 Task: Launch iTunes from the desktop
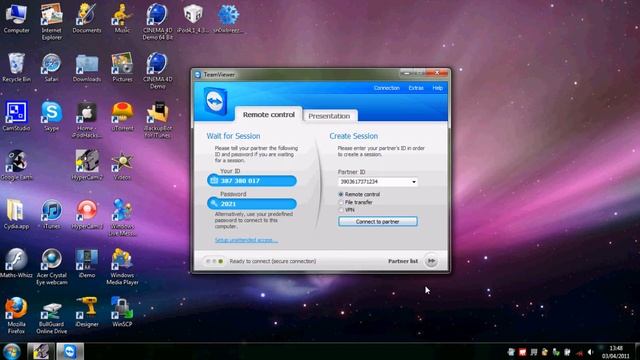[x=51, y=214]
